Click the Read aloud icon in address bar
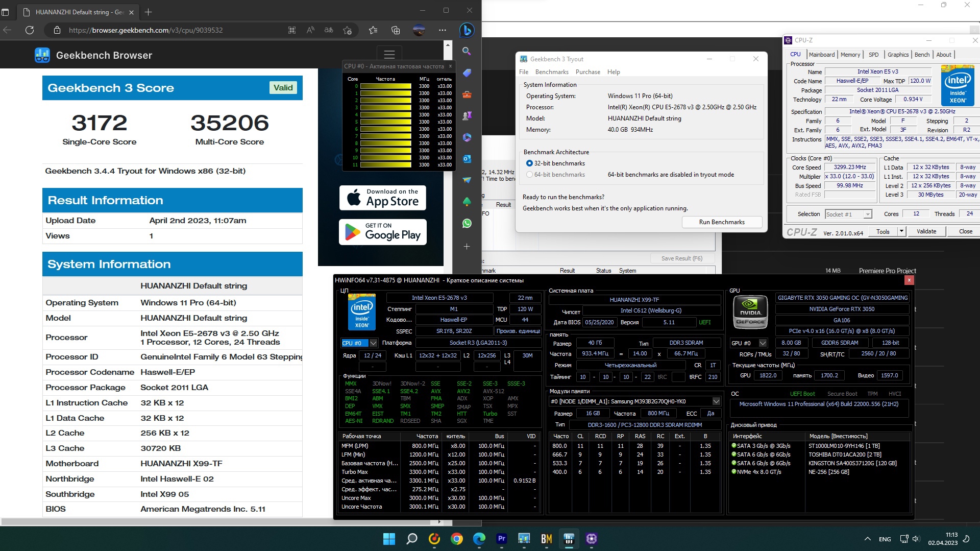The width and height of the screenshot is (980, 551). tap(310, 30)
